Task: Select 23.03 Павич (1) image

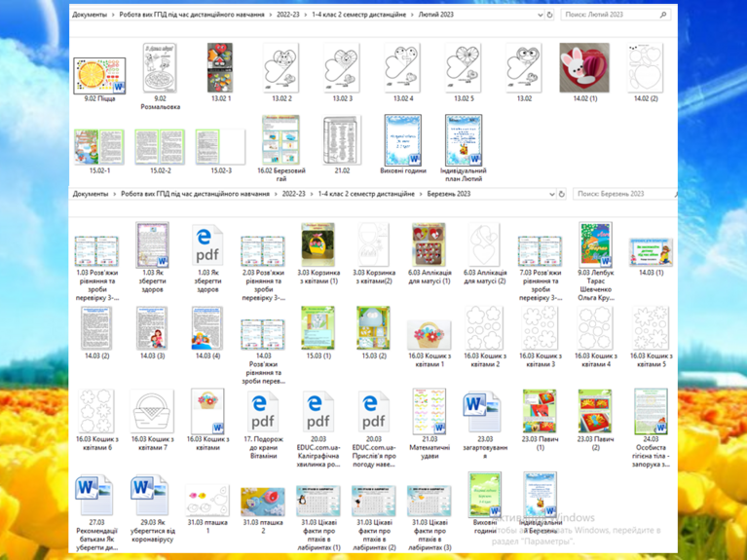Action: [540, 411]
